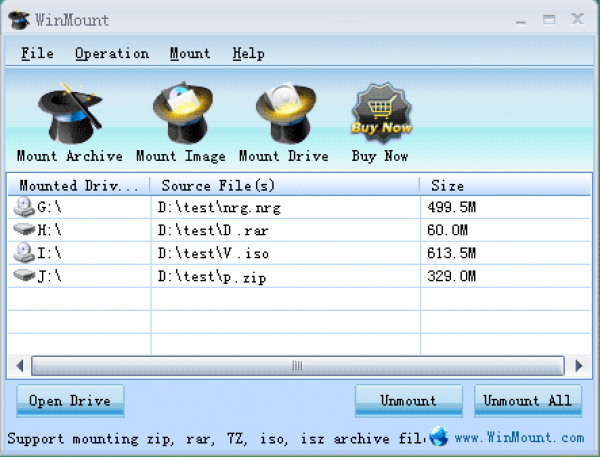Screen dimensions: 600x457
Task: Click the horizontal scrollbar left arrow
Action: pyautogui.click(x=20, y=366)
